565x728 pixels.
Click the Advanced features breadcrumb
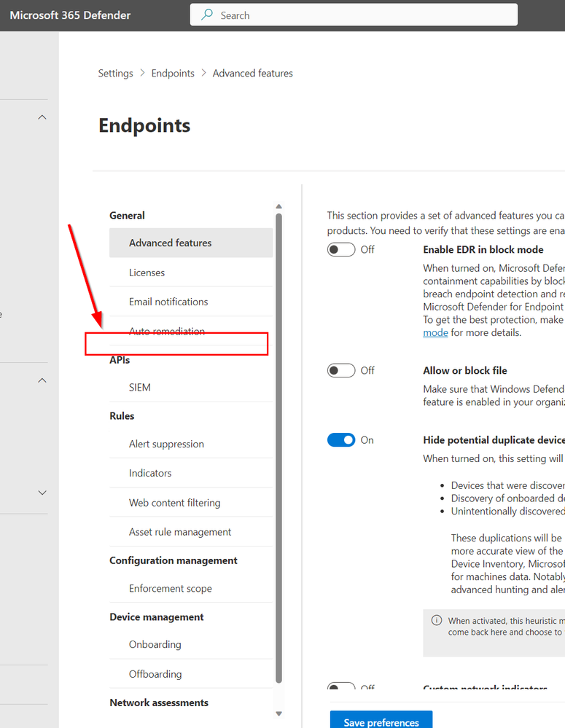(253, 74)
